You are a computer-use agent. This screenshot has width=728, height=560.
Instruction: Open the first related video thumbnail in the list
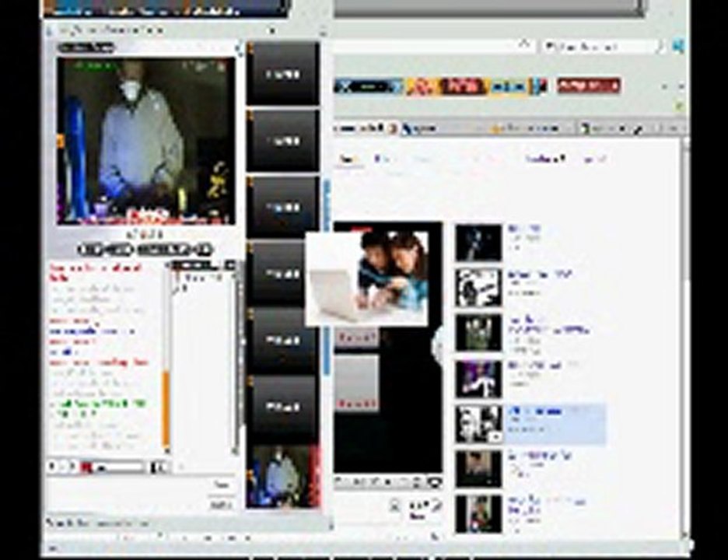478,243
